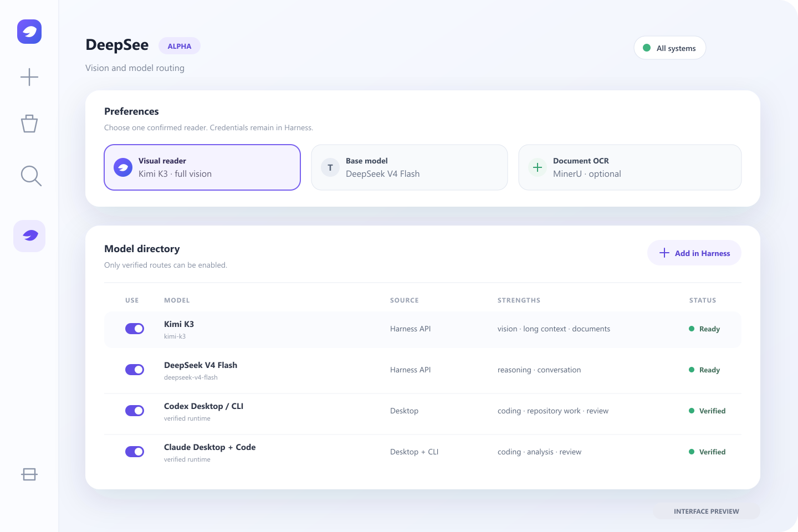Toggle the Kimi K3 use switch
The width and height of the screenshot is (798, 532).
(135, 329)
